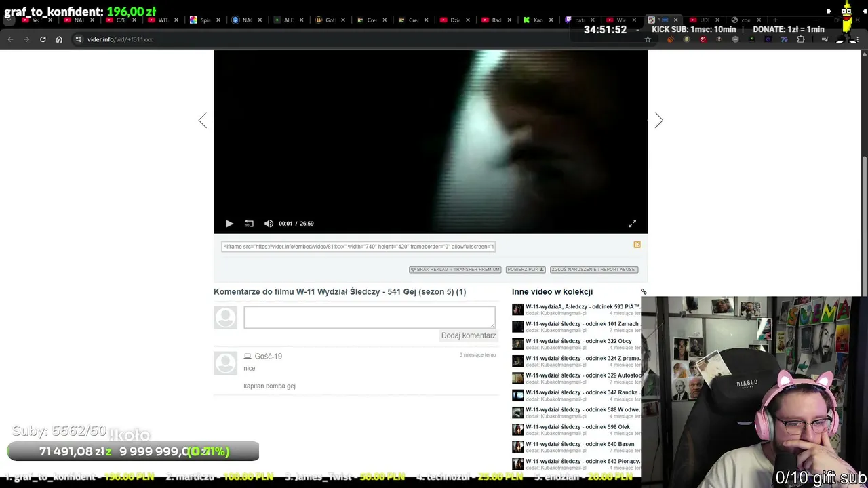The image size is (868, 488).
Task: Reload the page in the browser toolbar
Action: (43, 39)
